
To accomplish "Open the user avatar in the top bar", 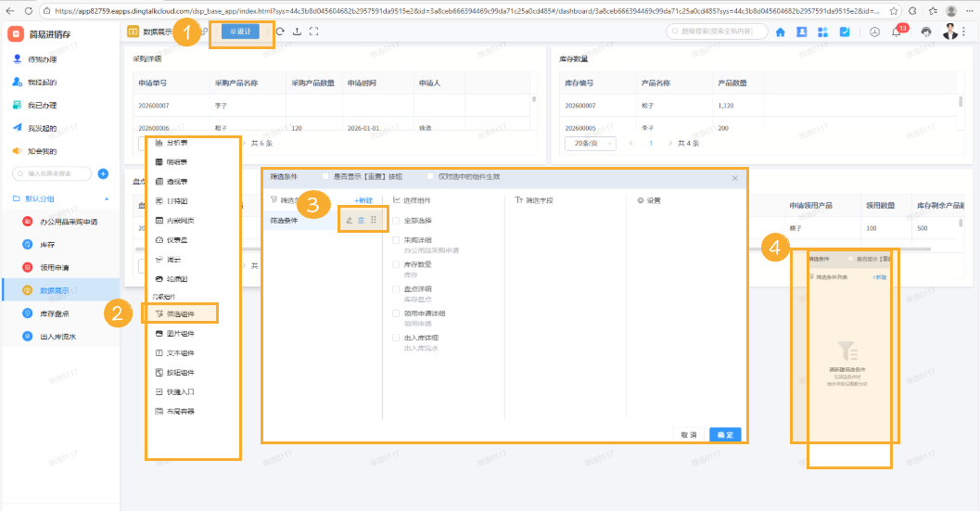I will click(x=950, y=32).
